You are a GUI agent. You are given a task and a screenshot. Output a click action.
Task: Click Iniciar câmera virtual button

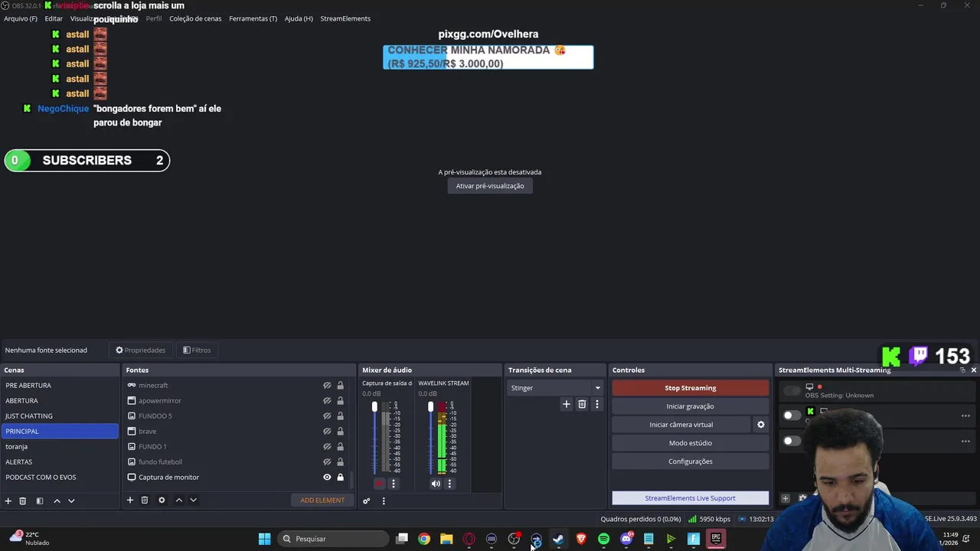click(x=681, y=425)
